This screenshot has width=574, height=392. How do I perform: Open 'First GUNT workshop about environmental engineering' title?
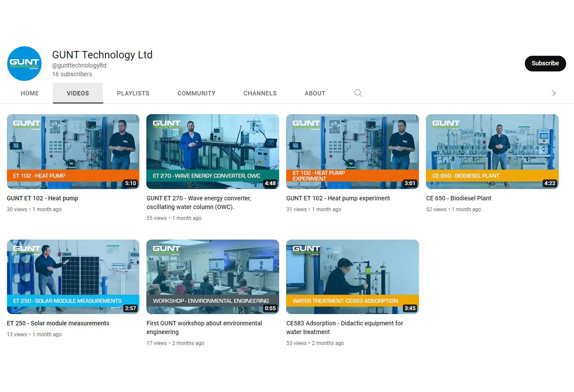coord(204,328)
